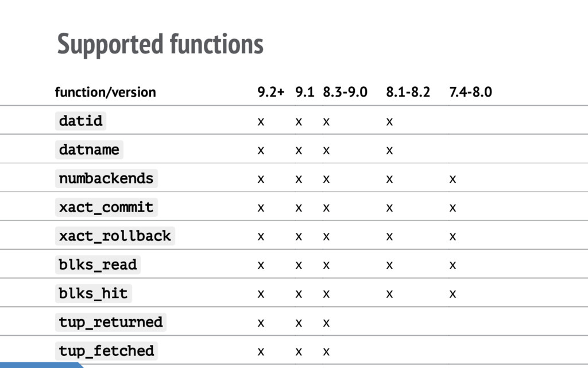This screenshot has width=588, height=368.
Task: Select the blks_read function label
Action: tap(98, 264)
